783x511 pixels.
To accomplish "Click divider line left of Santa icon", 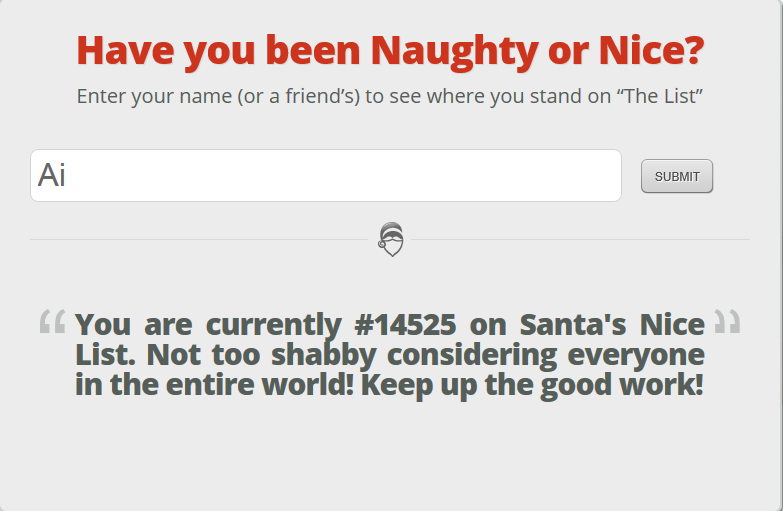I will click(x=199, y=239).
